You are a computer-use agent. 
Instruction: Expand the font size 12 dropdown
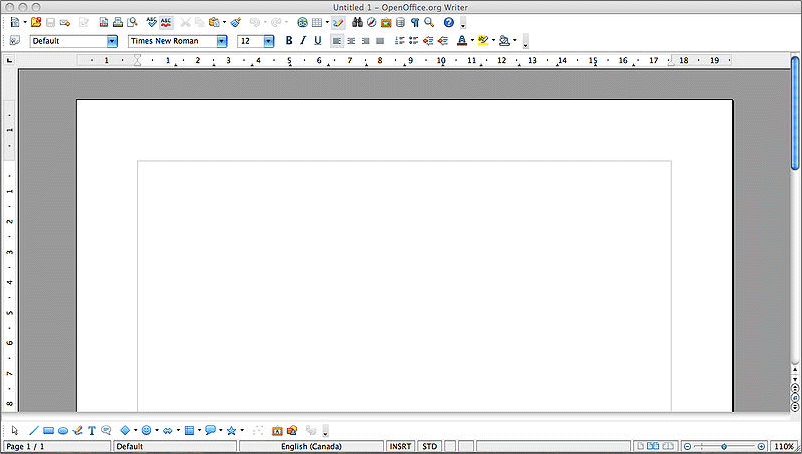[269, 41]
